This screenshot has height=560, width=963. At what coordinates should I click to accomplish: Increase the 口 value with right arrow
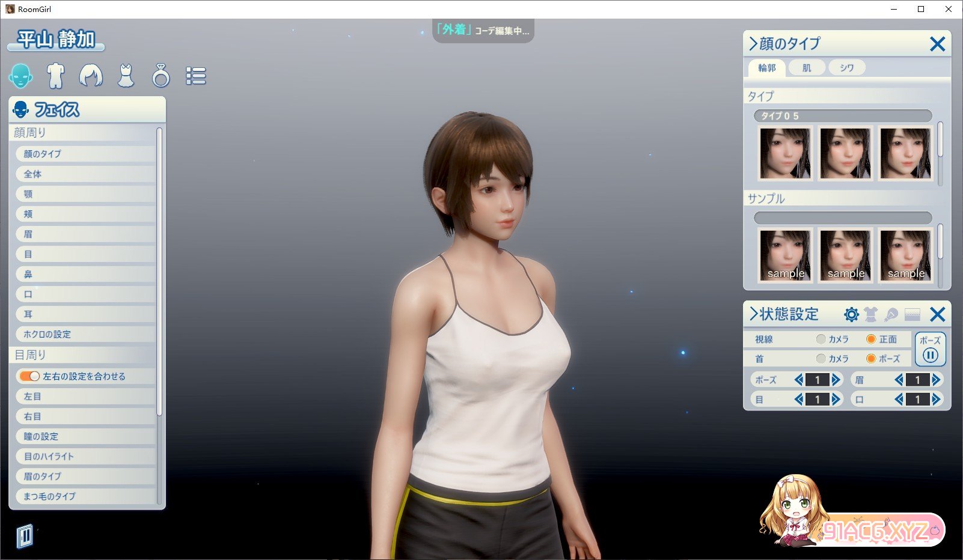[936, 400]
